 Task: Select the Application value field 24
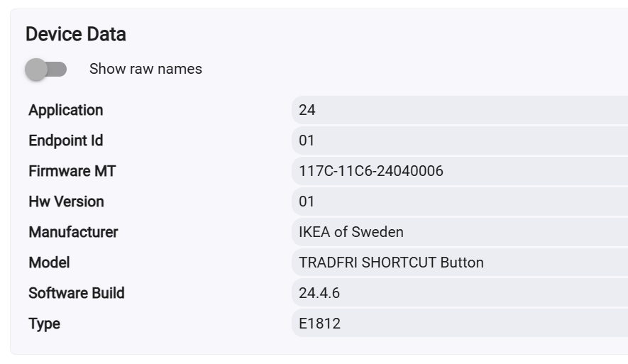point(460,110)
